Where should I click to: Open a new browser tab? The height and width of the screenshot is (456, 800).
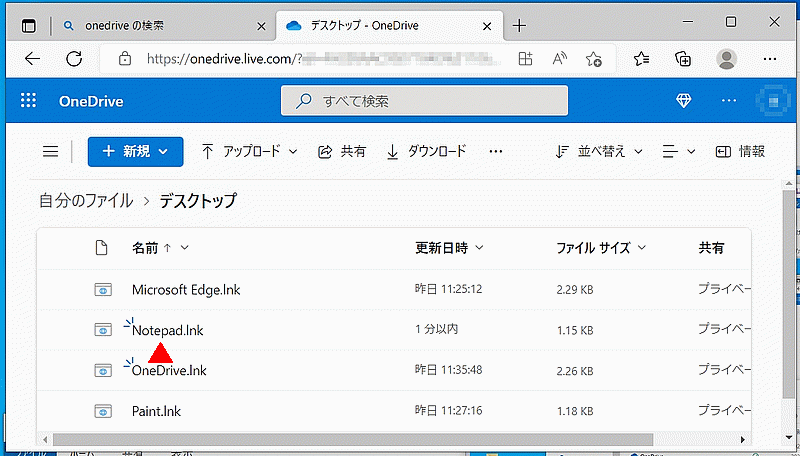519,26
